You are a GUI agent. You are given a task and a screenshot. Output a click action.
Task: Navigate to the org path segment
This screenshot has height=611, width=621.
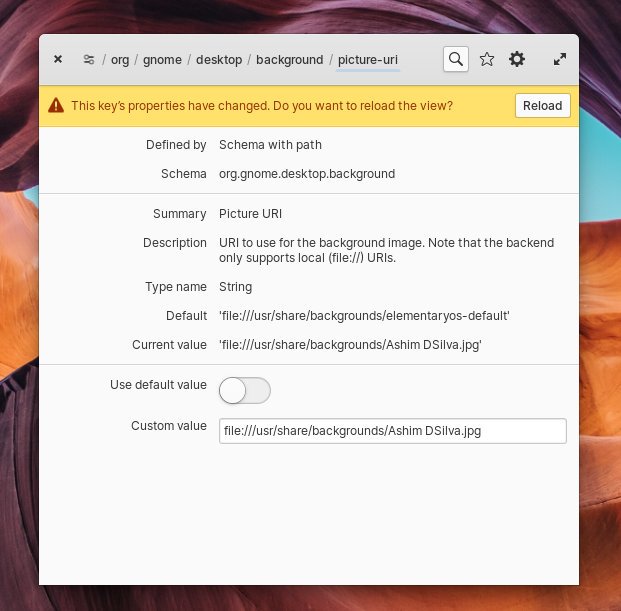(x=120, y=60)
